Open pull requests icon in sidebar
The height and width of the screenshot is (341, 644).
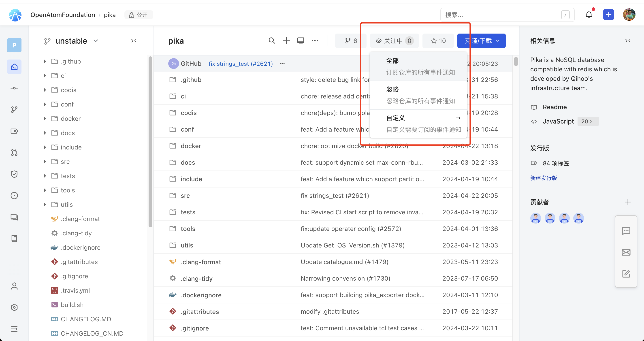click(14, 153)
